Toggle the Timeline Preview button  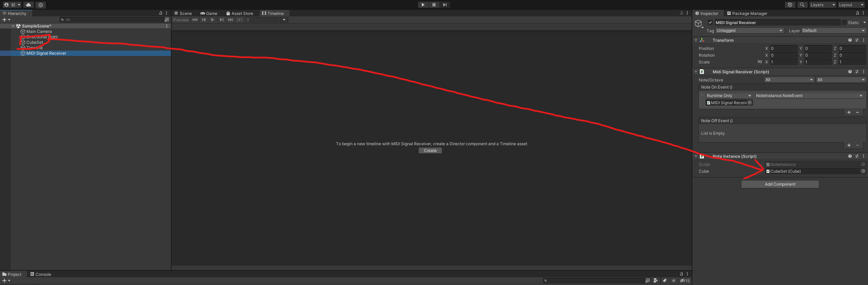point(181,20)
